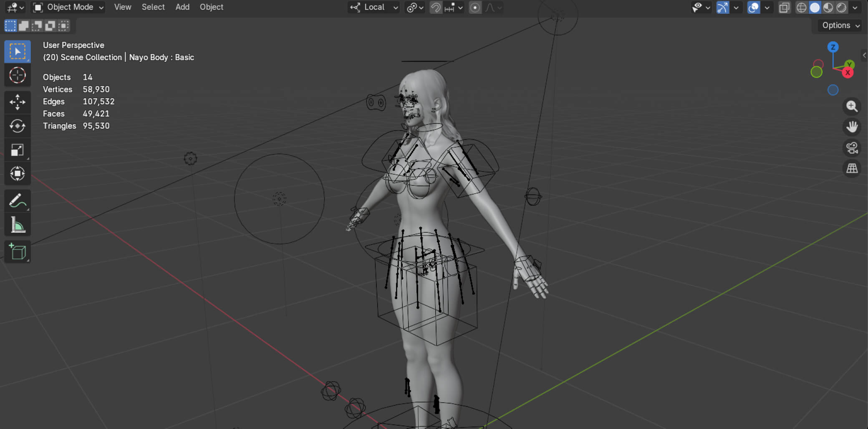Toggle proportional editing
The width and height of the screenshot is (868, 429).
(x=475, y=8)
